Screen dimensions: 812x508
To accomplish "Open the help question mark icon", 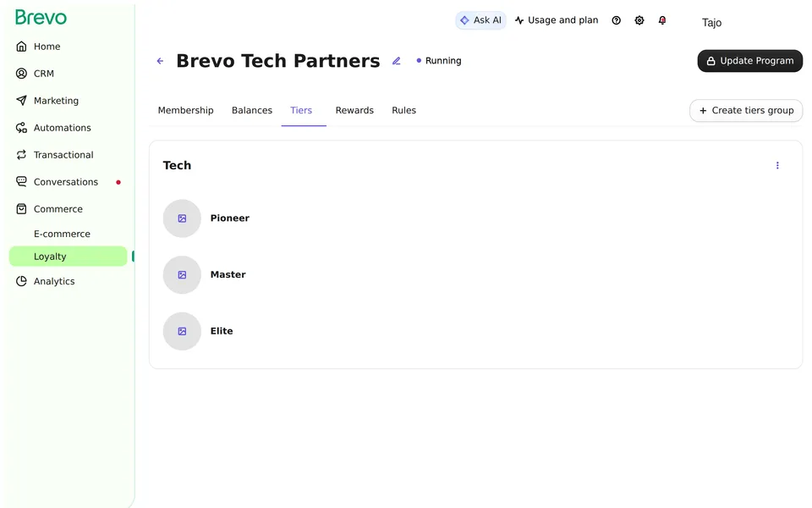I will pyautogui.click(x=617, y=20).
